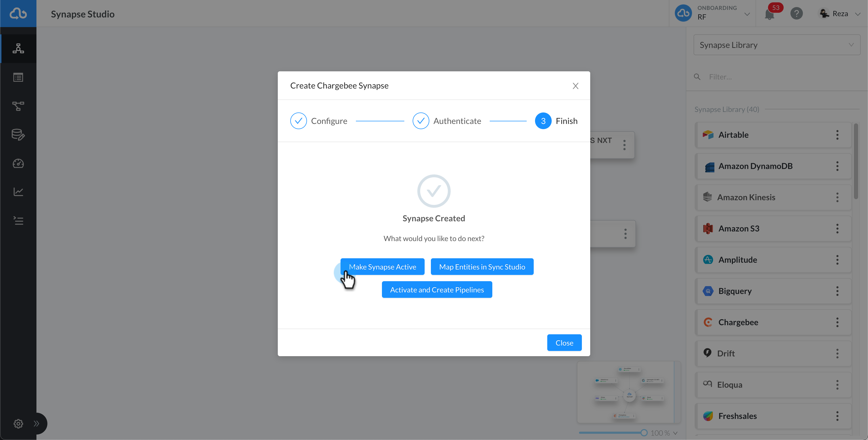Go to the Configure step

(319, 121)
